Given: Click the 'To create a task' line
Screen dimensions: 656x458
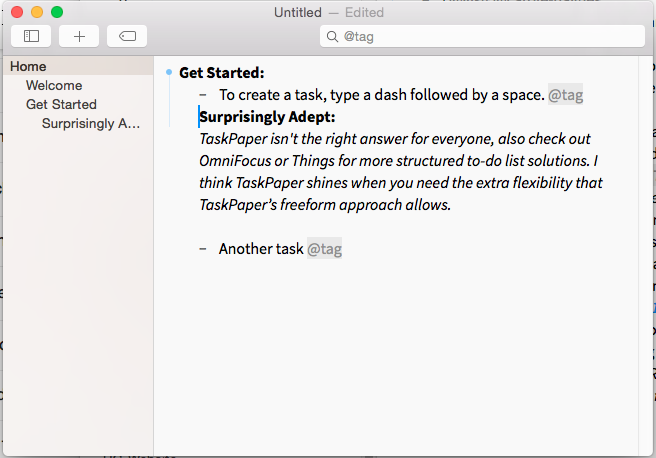Looking at the screenshot, I should pos(382,95).
